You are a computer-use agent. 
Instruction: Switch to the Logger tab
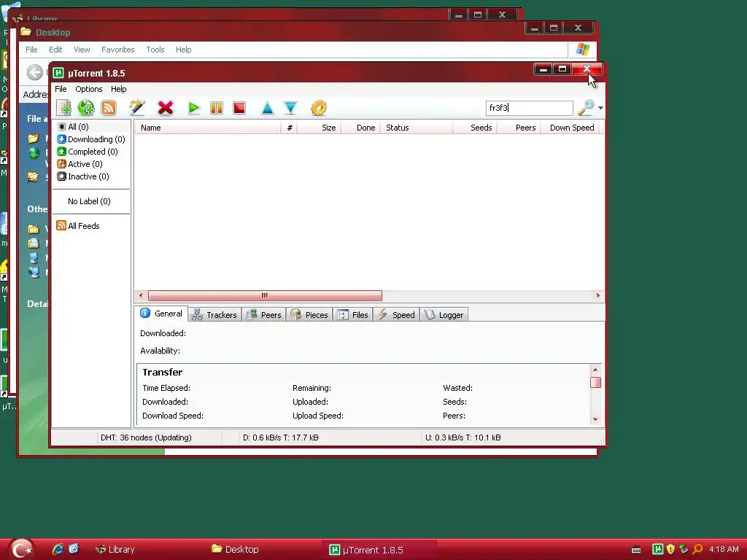coord(444,315)
